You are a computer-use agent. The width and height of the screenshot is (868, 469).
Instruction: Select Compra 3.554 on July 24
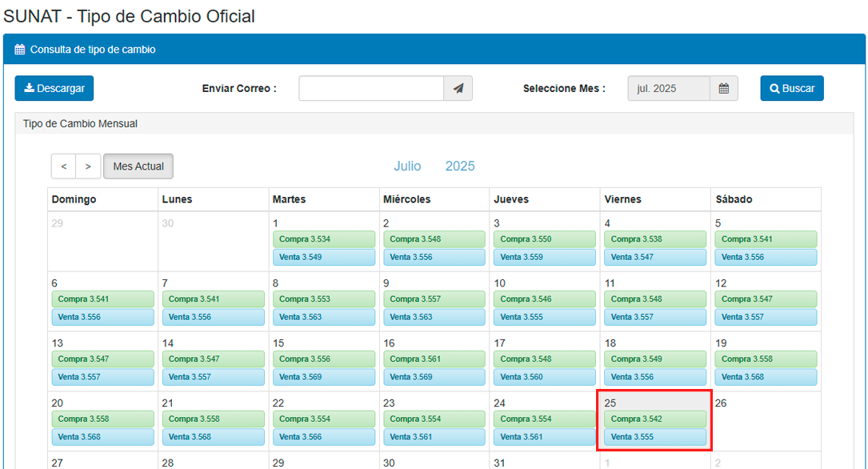(x=545, y=419)
